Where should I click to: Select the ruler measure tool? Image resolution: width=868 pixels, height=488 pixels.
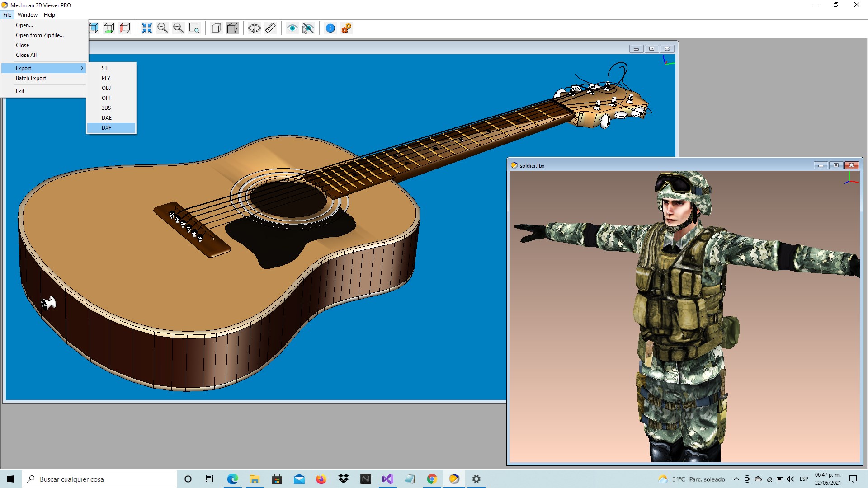pyautogui.click(x=270, y=28)
